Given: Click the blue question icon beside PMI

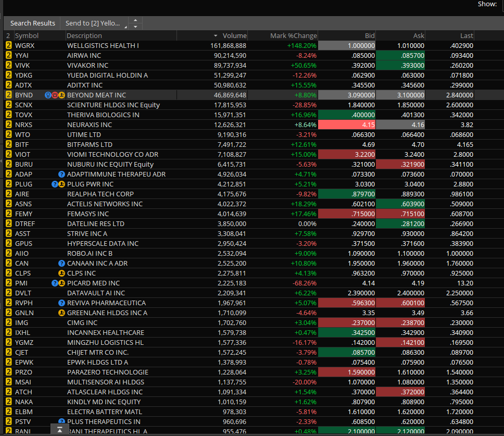Looking at the screenshot, I should pyautogui.click(x=55, y=283).
